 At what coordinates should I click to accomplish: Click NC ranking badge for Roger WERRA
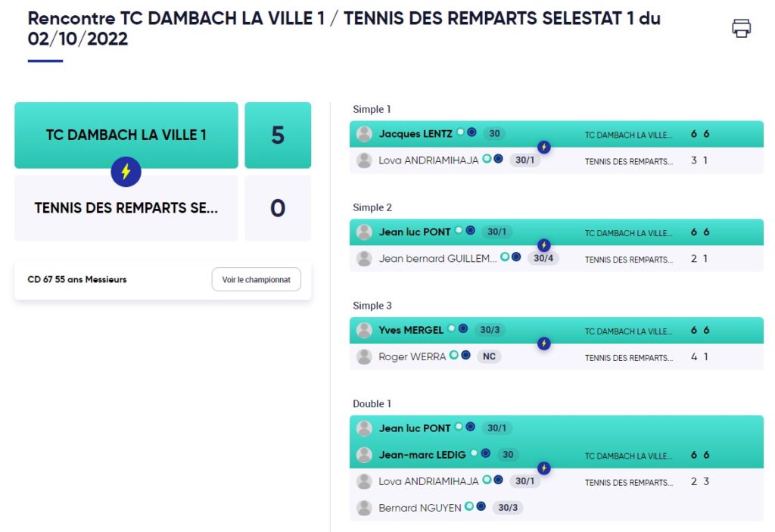(x=489, y=356)
